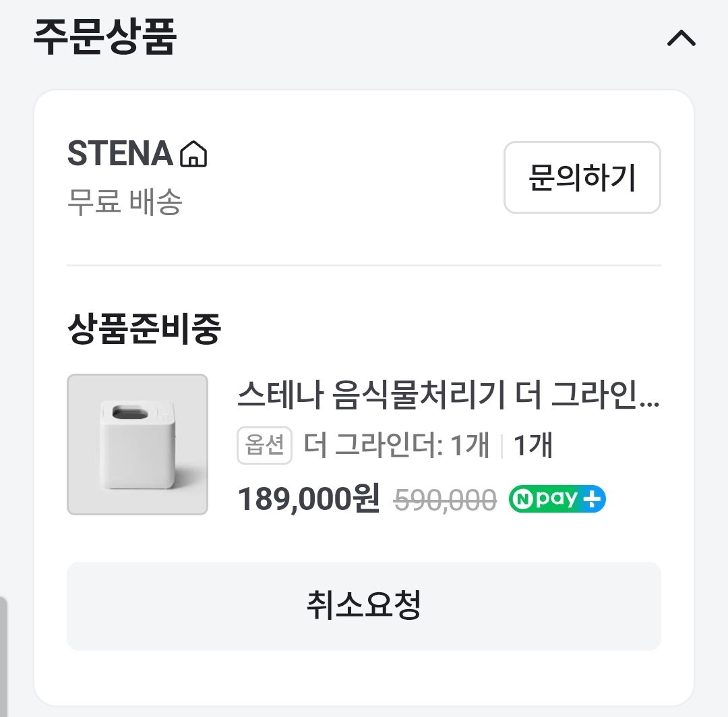Click the 189,000원 sale price
Screen dimensions: 728x717
[309, 499]
